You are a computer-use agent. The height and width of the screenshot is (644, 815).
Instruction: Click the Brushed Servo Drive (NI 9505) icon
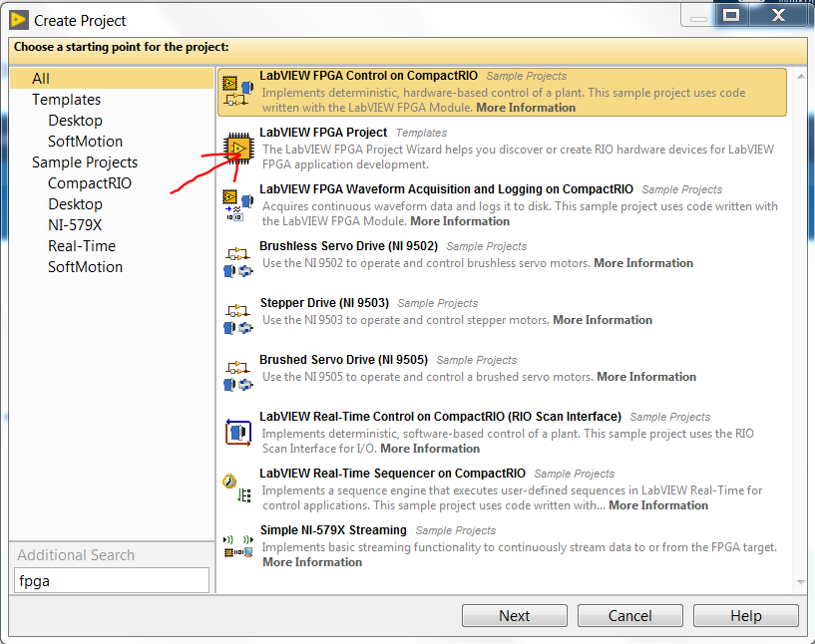pos(238,375)
